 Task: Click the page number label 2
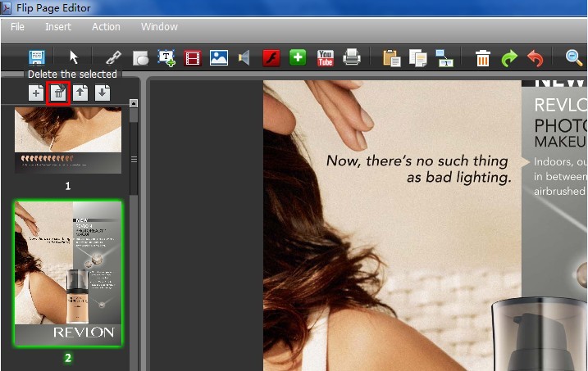pyautogui.click(x=68, y=358)
